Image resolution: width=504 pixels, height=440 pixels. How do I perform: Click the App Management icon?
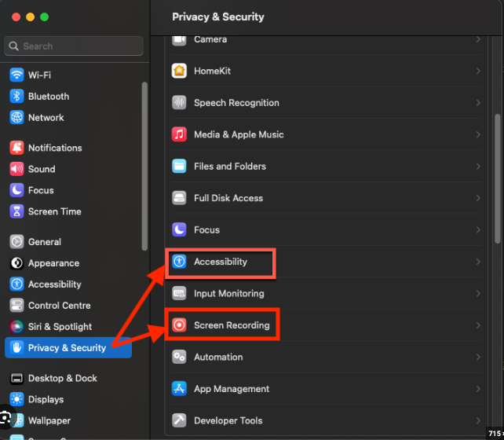(179, 389)
